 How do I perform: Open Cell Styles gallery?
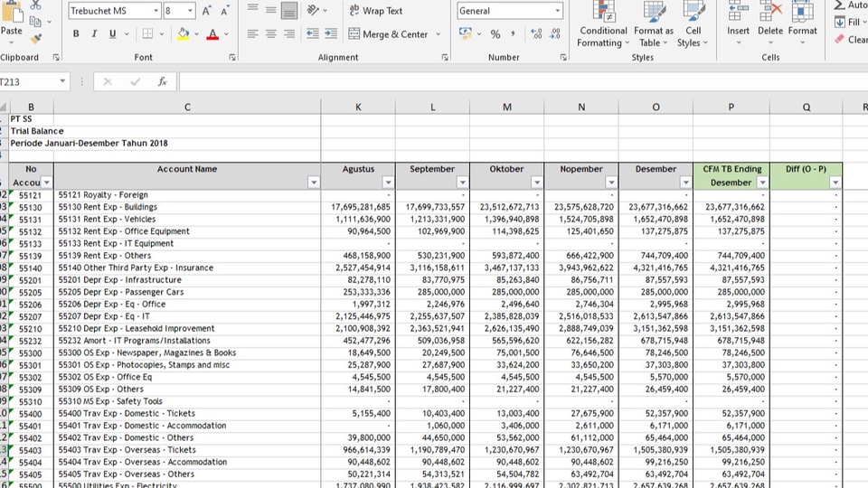point(693,24)
